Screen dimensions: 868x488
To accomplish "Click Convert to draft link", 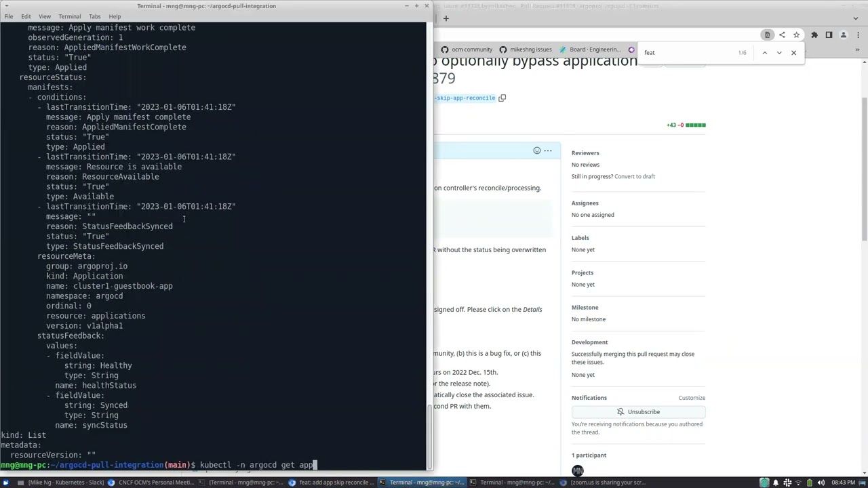I will 635,176.
